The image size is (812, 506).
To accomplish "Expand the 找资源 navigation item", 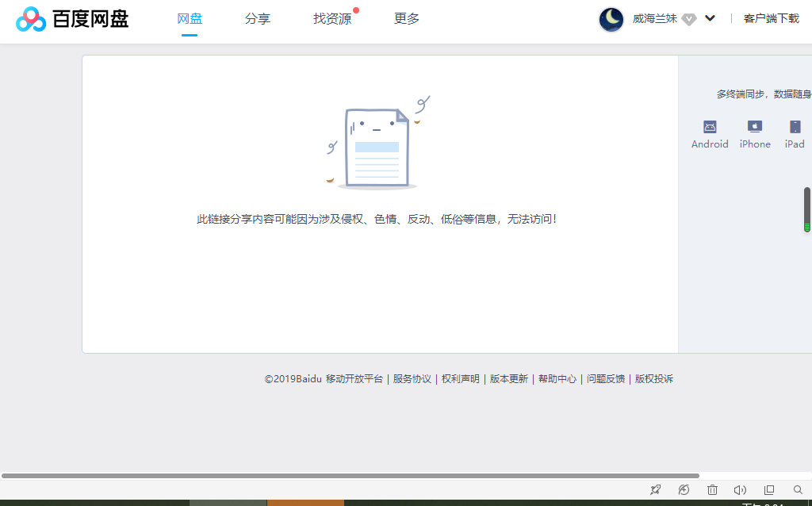I will coord(333,18).
